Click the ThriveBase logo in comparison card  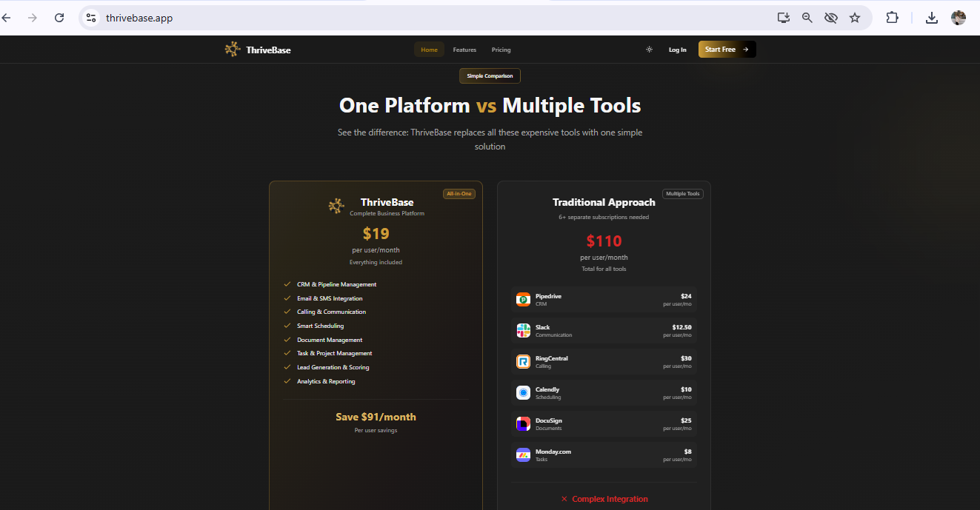[336, 206]
